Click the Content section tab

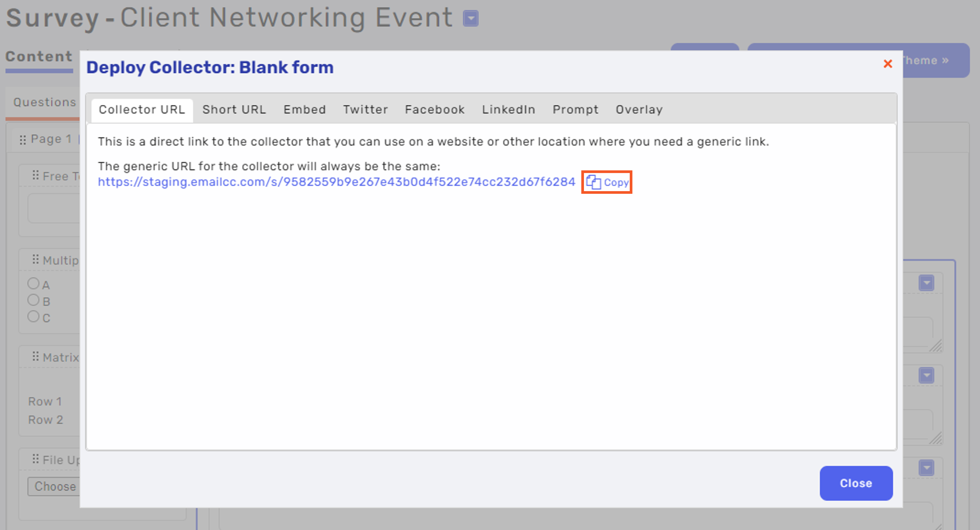(x=39, y=57)
